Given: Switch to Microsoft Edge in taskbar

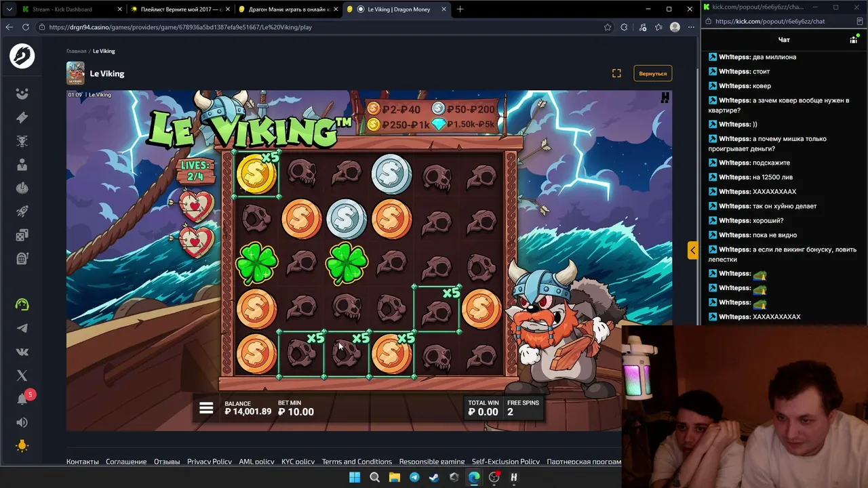Looking at the screenshot, I should 474,477.
